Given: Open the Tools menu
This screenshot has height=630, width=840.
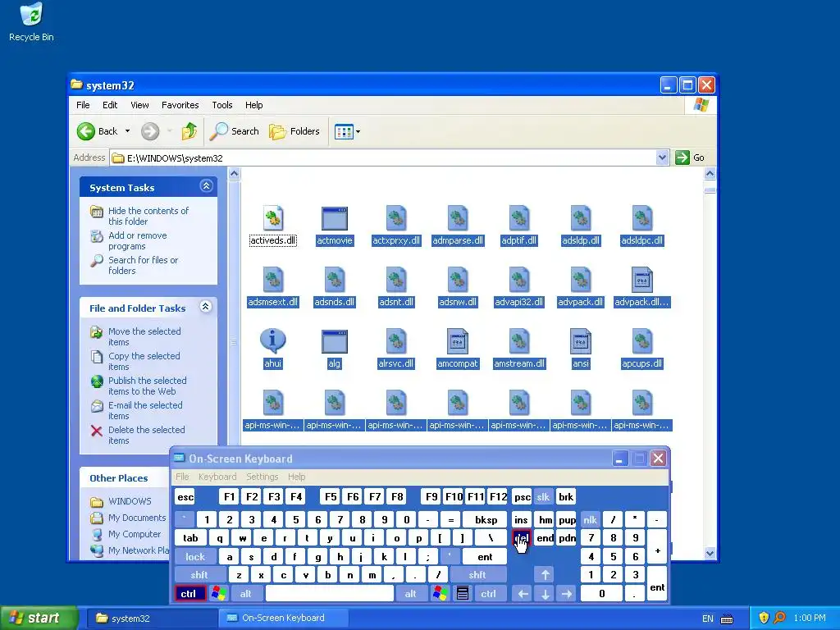Looking at the screenshot, I should [221, 105].
